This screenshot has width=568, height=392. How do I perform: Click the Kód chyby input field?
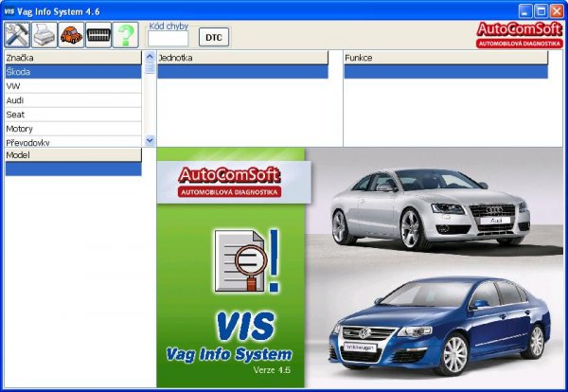pos(169,38)
